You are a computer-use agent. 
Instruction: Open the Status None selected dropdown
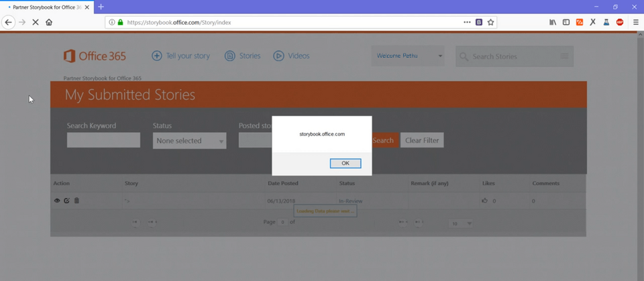(x=189, y=141)
